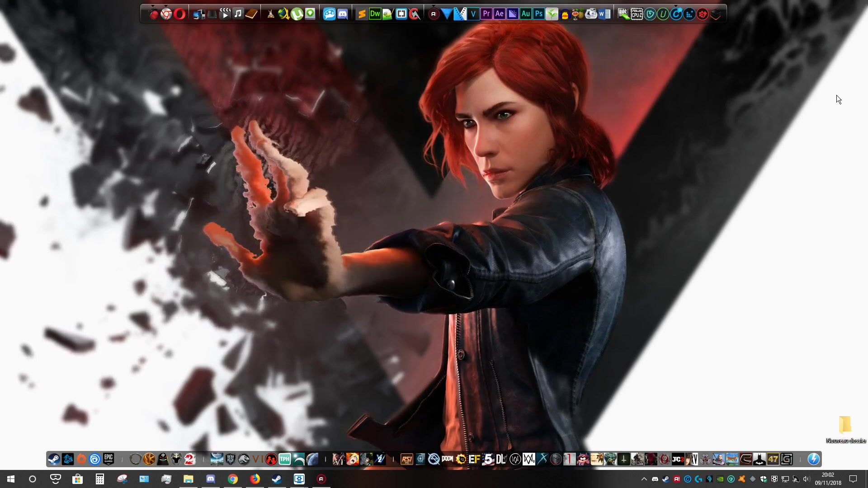Open Adobe Dreamweaver from the top dock
The height and width of the screenshot is (488, 868).
[375, 14]
